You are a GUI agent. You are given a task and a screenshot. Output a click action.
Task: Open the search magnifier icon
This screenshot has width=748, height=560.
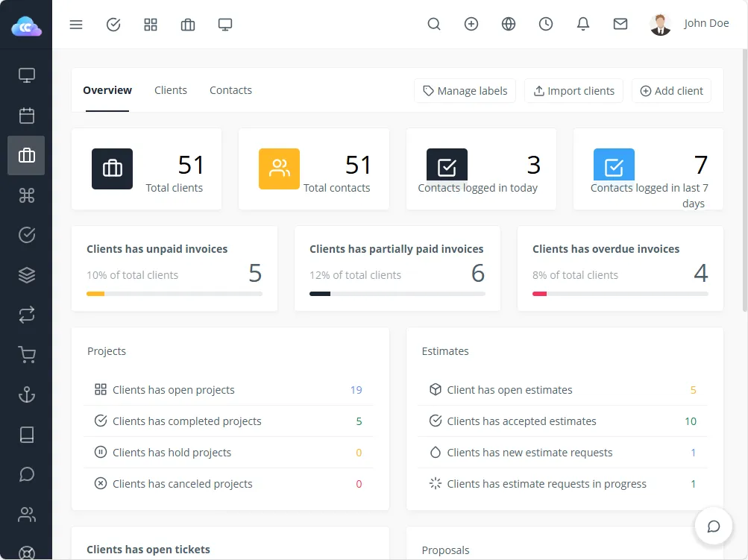click(x=434, y=25)
